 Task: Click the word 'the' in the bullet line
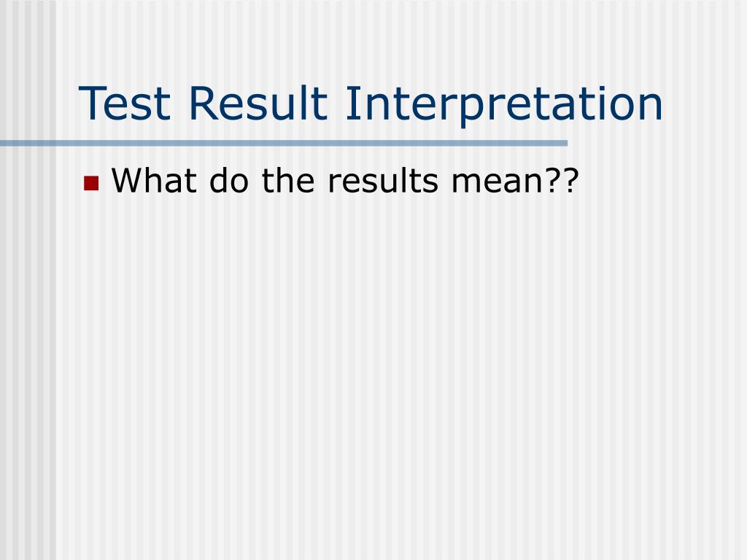coord(288,181)
